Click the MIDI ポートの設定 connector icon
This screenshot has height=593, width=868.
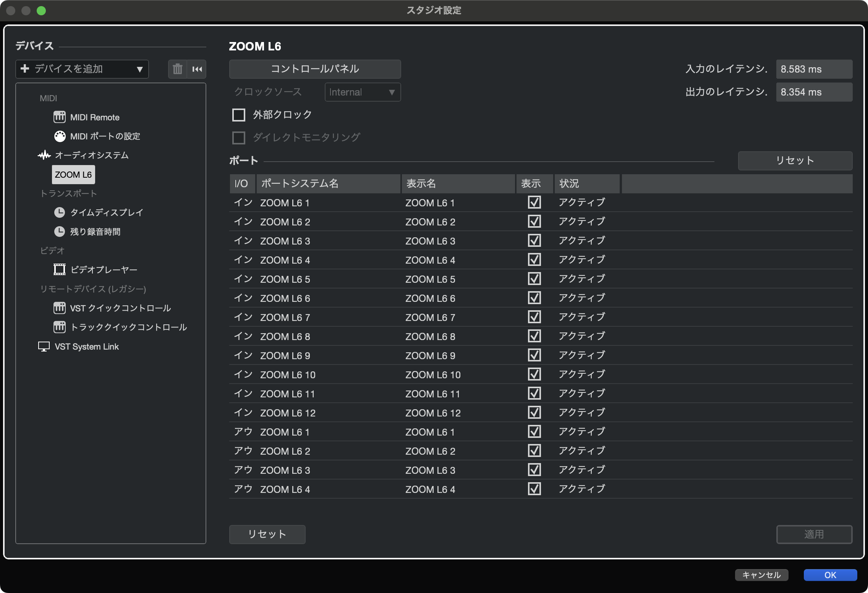(60, 136)
